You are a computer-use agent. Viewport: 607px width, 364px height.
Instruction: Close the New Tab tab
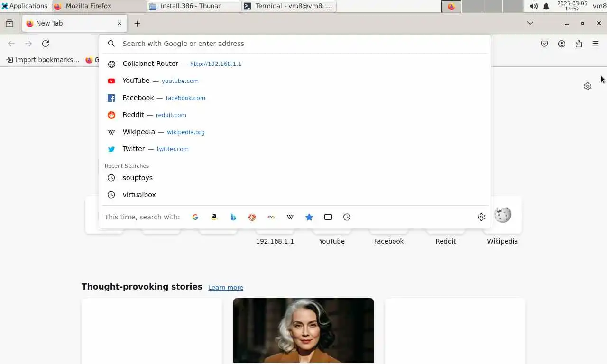(120, 23)
